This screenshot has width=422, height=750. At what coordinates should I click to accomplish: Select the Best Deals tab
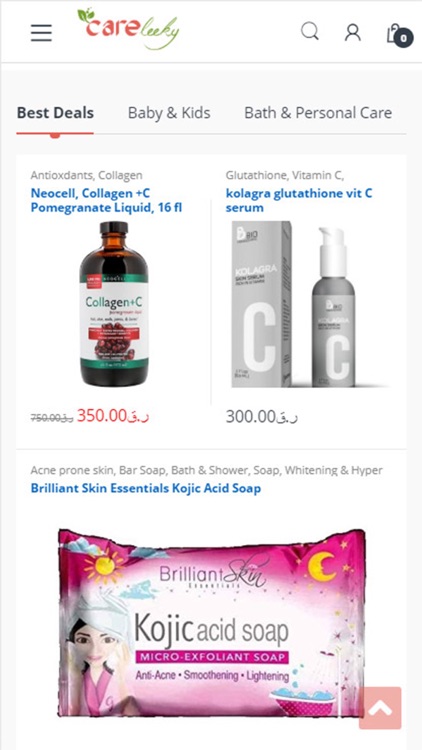55,113
